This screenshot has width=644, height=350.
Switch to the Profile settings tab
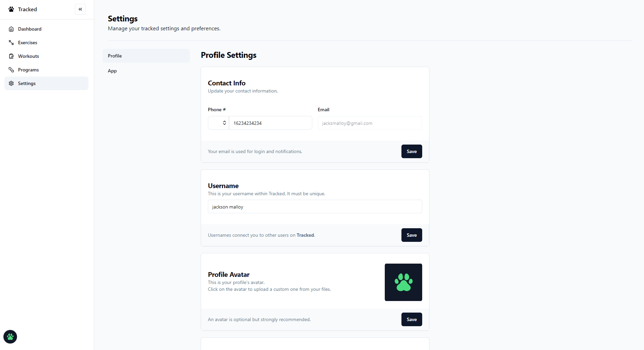tap(146, 56)
